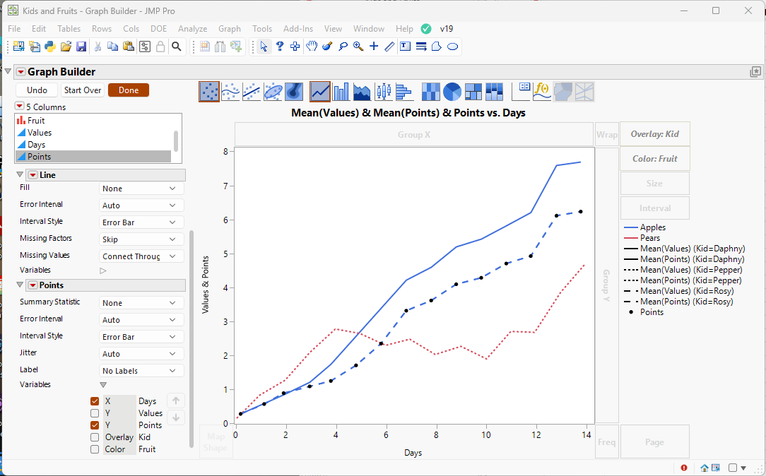Viewport: 766px width, 476px height.
Task: Select the Pie chart element icon
Action: pyautogui.click(x=452, y=91)
